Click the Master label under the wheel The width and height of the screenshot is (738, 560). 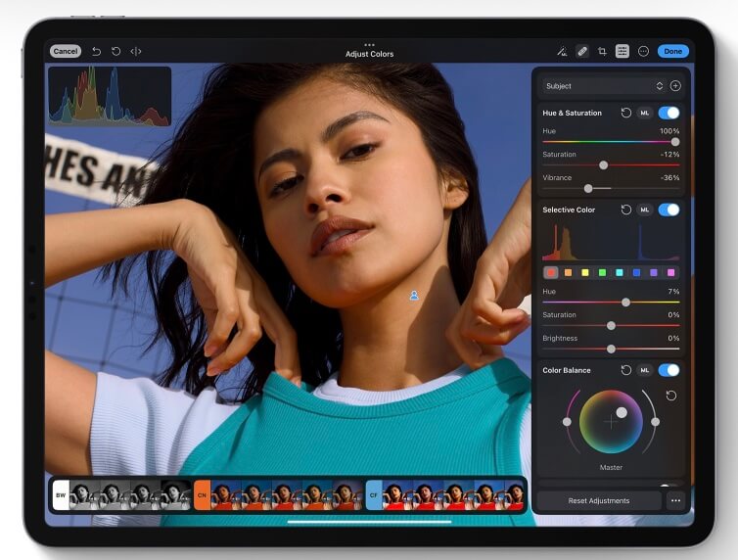(611, 467)
